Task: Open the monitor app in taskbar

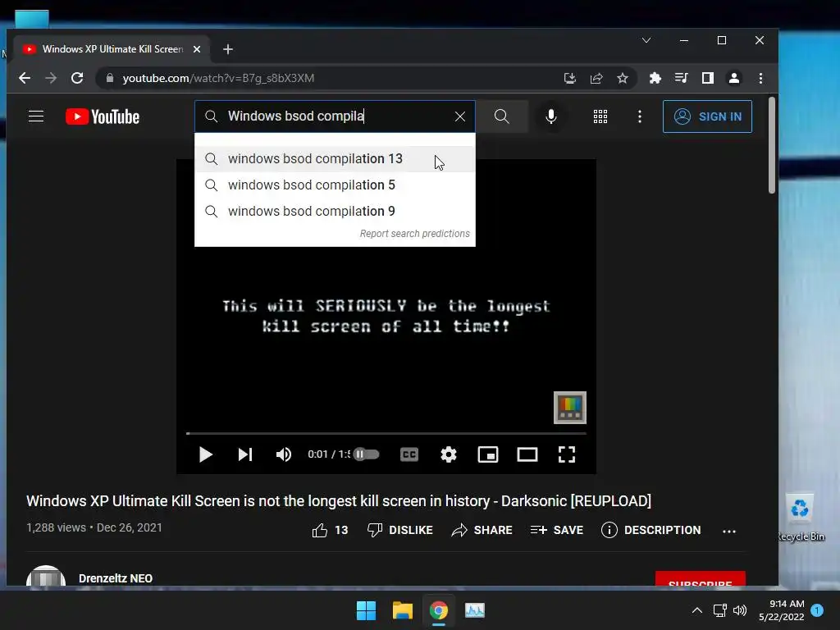Action: pyautogui.click(x=475, y=610)
